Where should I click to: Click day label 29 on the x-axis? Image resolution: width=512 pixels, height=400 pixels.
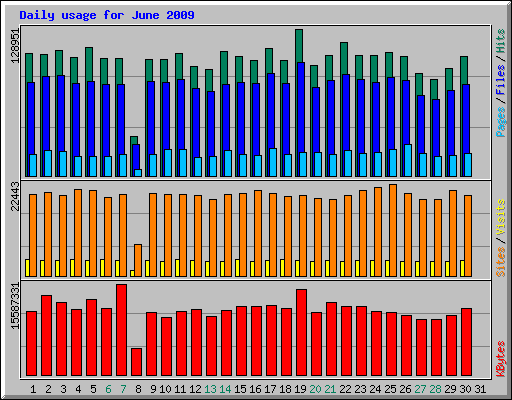[x=450, y=389]
